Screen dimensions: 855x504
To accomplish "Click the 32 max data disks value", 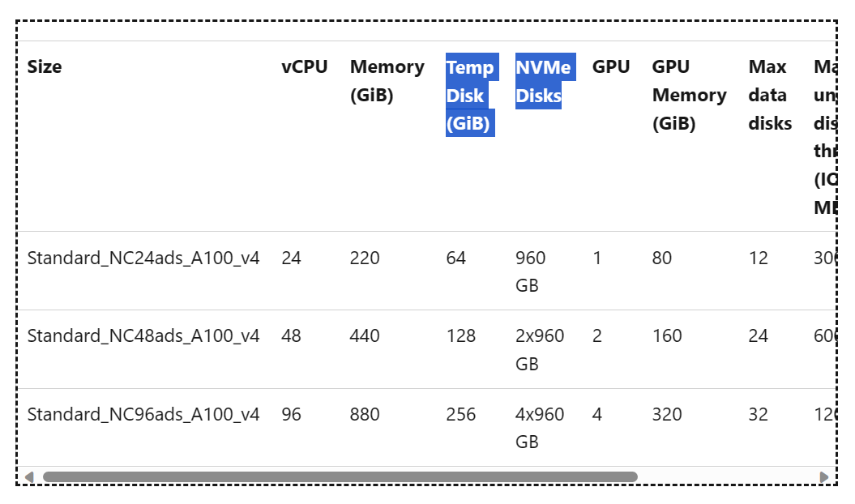I will click(x=759, y=414).
